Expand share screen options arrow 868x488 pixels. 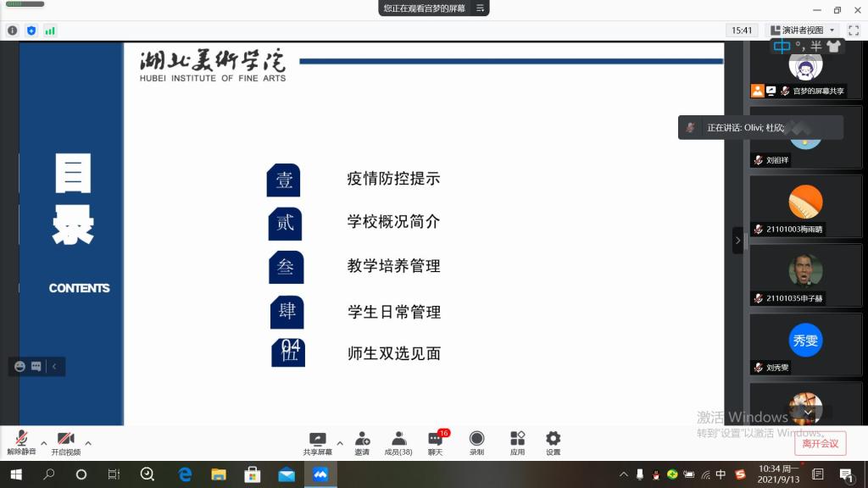click(340, 442)
